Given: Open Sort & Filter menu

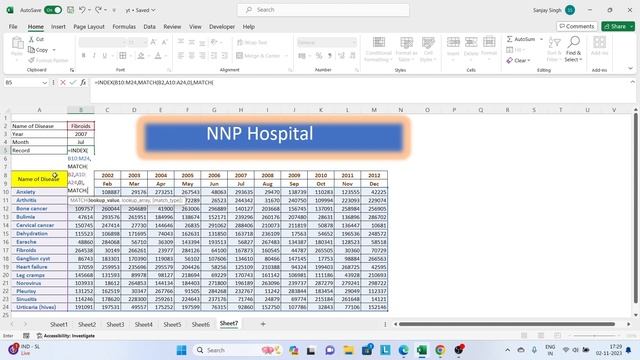Looking at the screenshot, I should (x=554, y=49).
